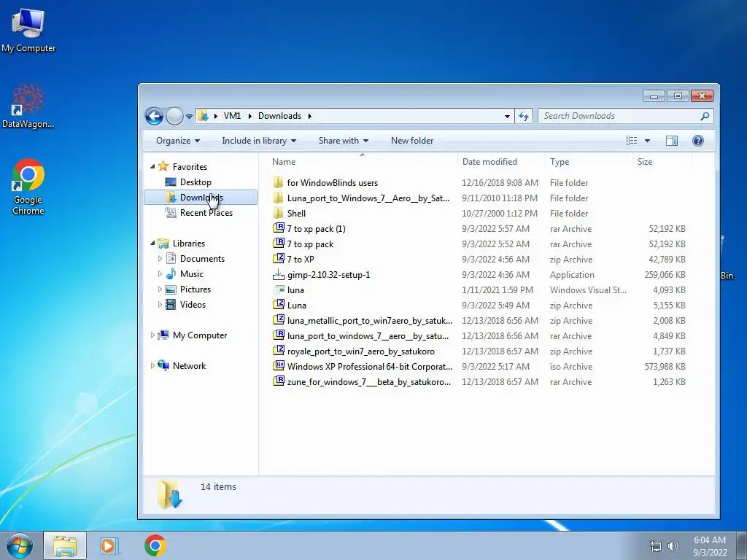Refresh the Downloads folder view
Viewport: 747px width, 560px height.
click(524, 116)
